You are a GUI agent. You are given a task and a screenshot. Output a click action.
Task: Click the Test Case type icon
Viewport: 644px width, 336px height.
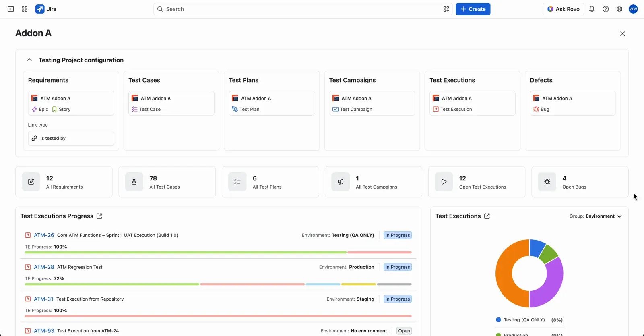click(135, 109)
